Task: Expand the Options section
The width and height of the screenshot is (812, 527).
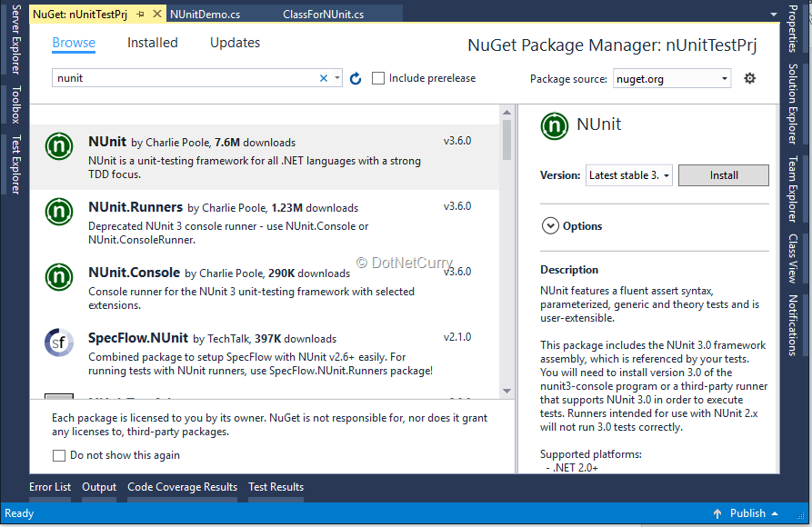Action: [550, 226]
